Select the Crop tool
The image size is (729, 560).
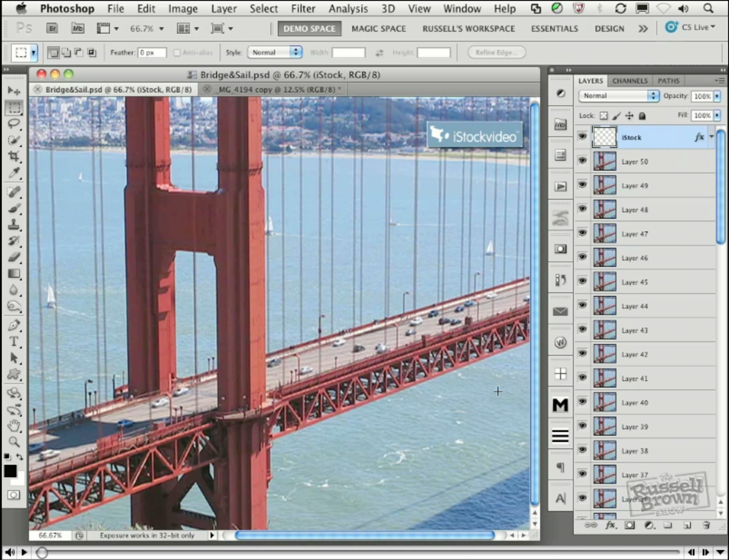(x=14, y=157)
